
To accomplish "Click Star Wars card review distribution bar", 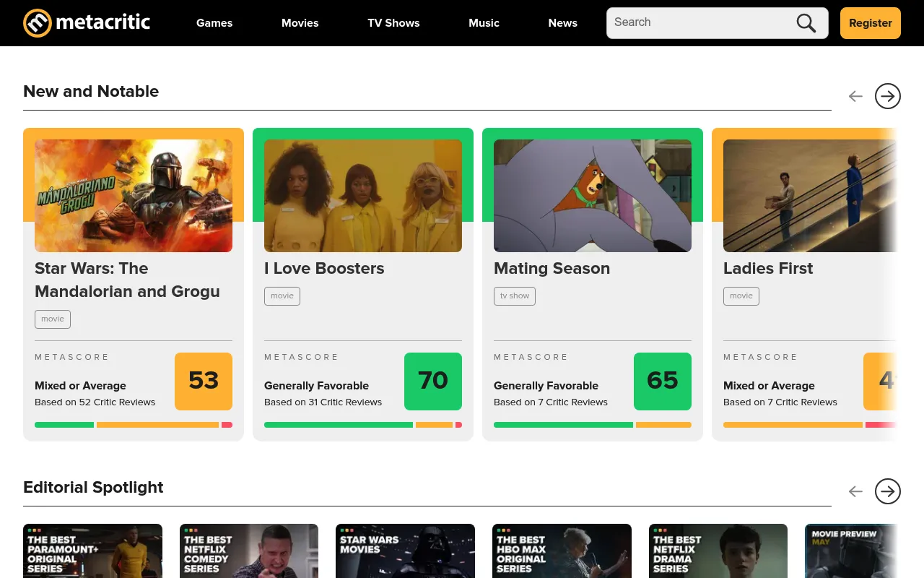I will pyautogui.click(x=134, y=425).
